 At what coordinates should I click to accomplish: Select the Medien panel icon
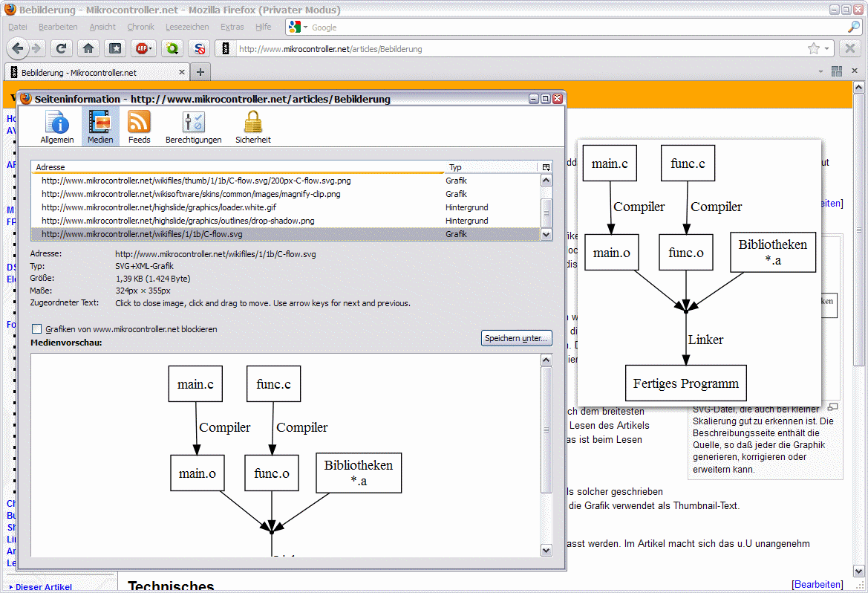[100, 127]
